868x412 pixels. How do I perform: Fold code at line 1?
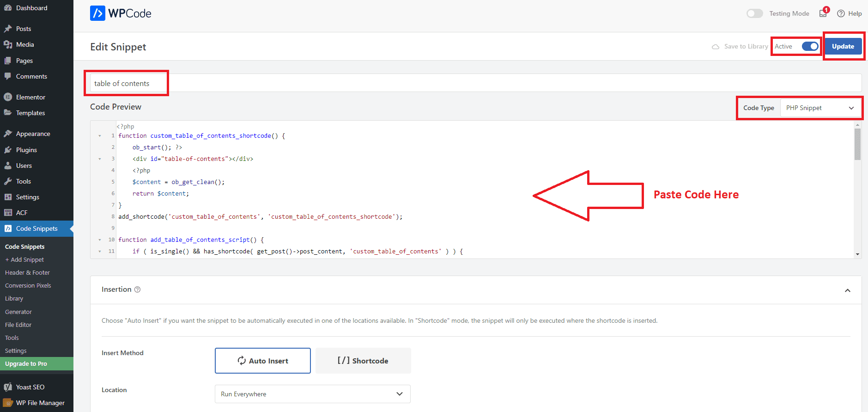point(100,136)
